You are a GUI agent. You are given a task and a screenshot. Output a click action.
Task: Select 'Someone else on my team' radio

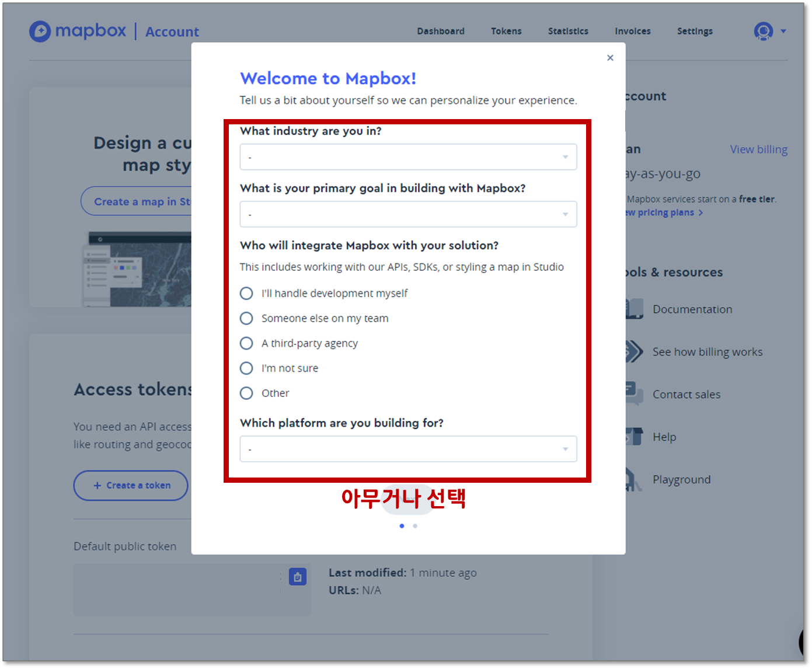[246, 318]
